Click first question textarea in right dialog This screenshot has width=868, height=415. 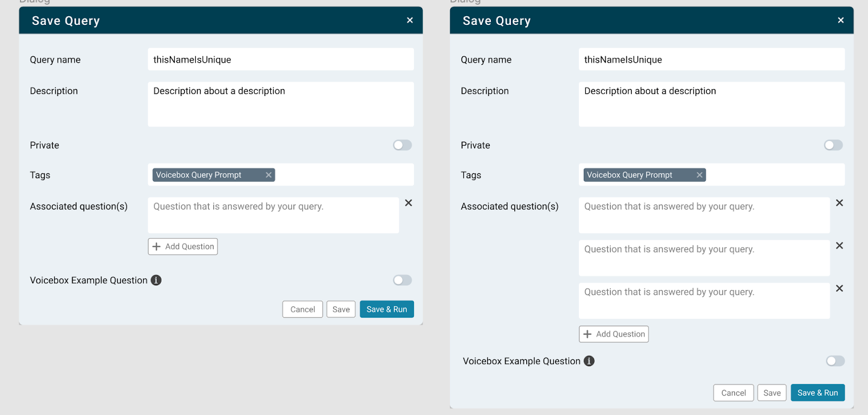(704, 215)
